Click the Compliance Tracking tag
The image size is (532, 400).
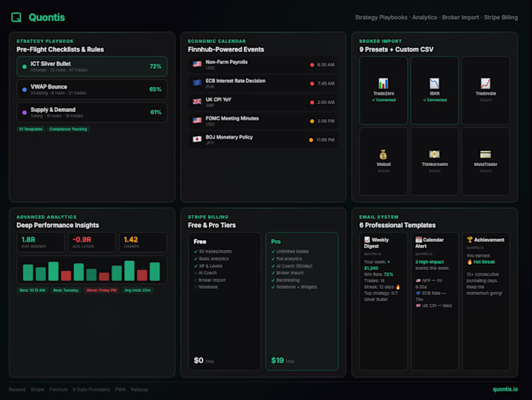(x=68, y=129)
